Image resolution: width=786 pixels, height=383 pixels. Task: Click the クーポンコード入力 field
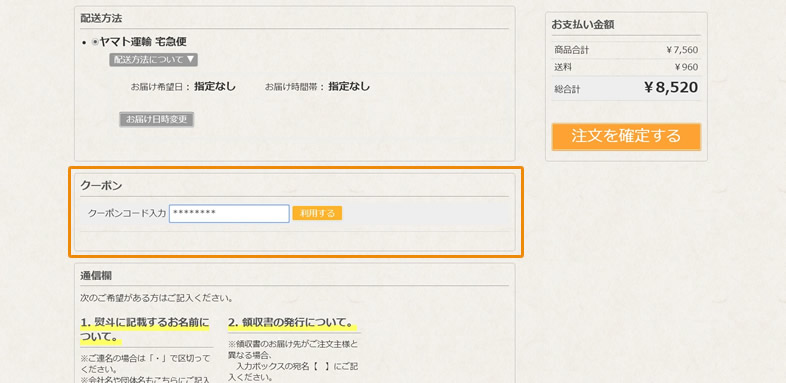click(229, 214)
